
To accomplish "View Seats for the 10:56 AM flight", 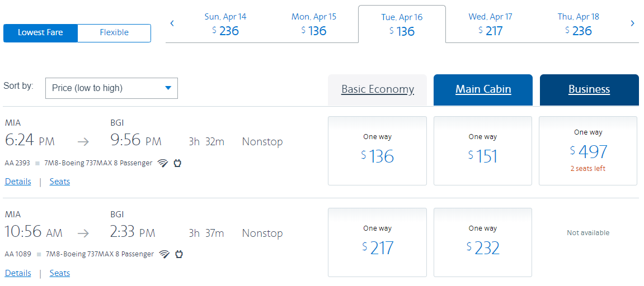I will (60, 273).
